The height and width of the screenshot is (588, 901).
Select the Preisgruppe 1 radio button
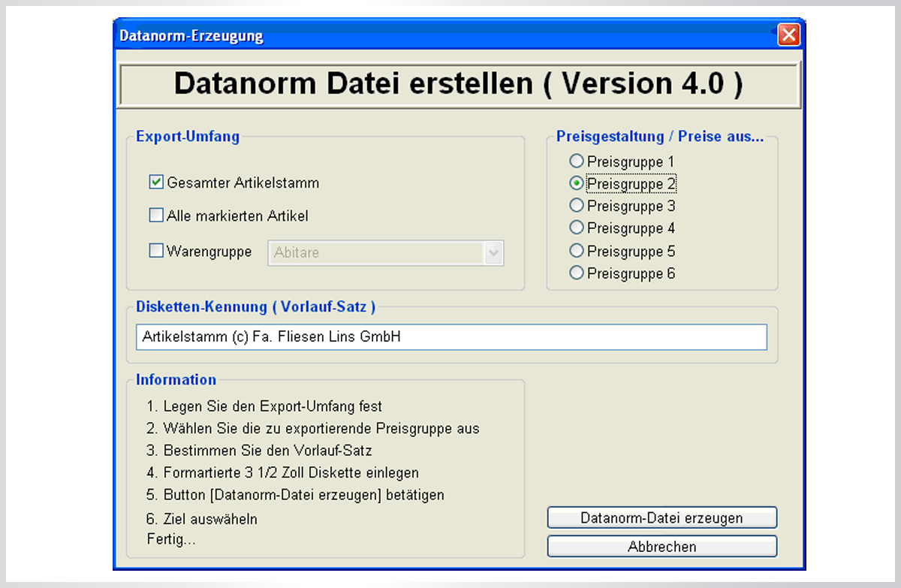[577, 161]
